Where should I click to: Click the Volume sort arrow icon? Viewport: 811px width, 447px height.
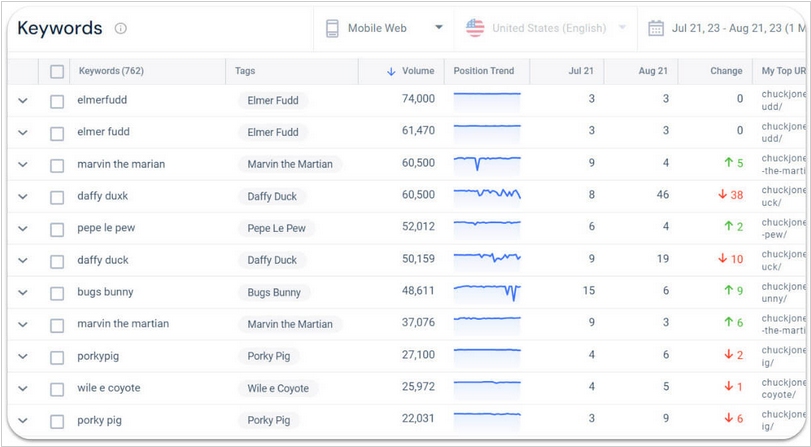[391, 71]
